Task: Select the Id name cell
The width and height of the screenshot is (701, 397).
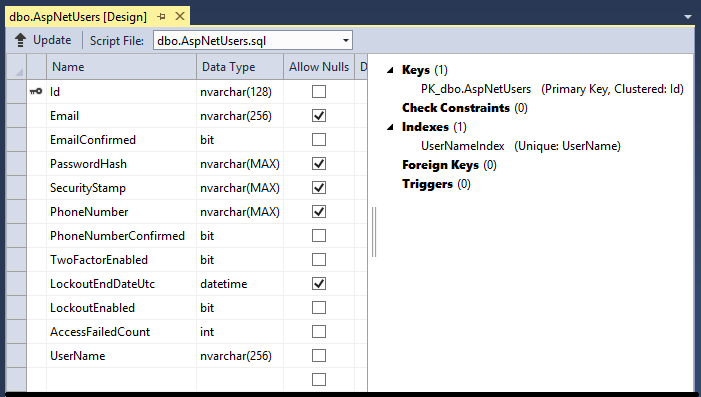Action: (121, 92)
